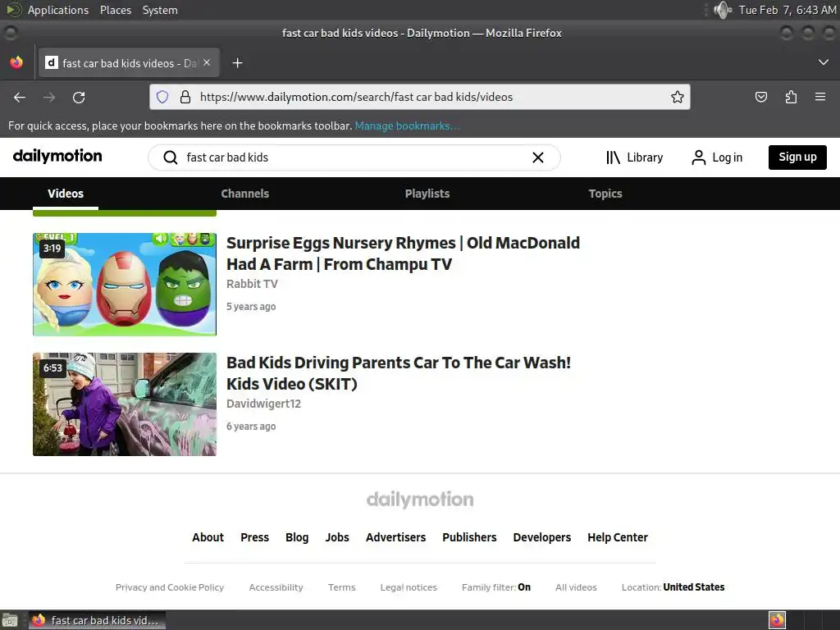Open the Extensions puzzle icon
Viewport: 840px width, 630px height.
[791, 97]
